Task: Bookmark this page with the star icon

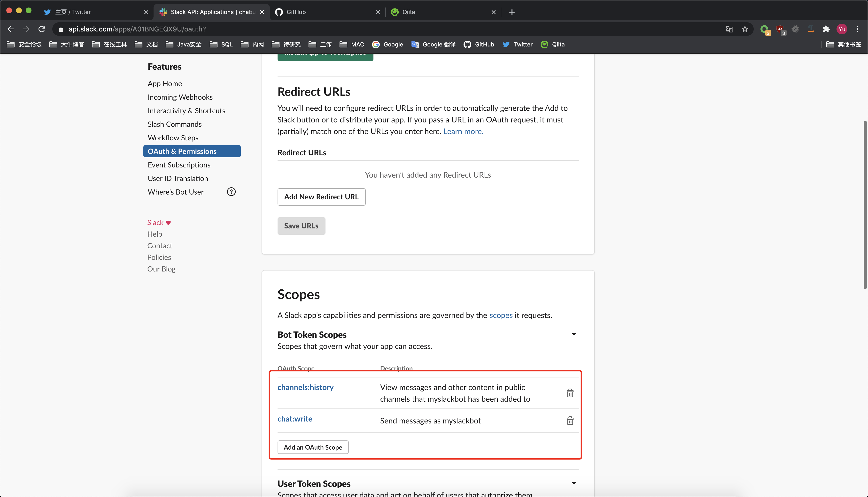Action: [x=745, y=29]
